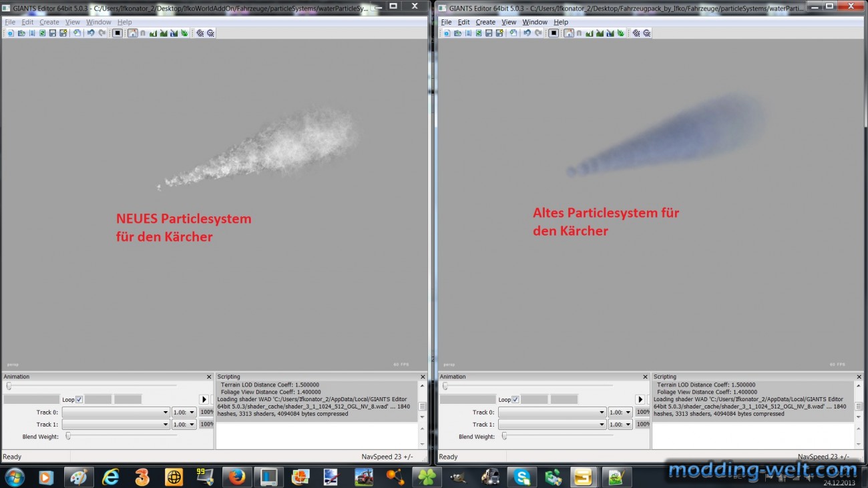The image size is (868, 488).
Task: Click Redo arrow in left editor toolbar
Action: point(102,33)
